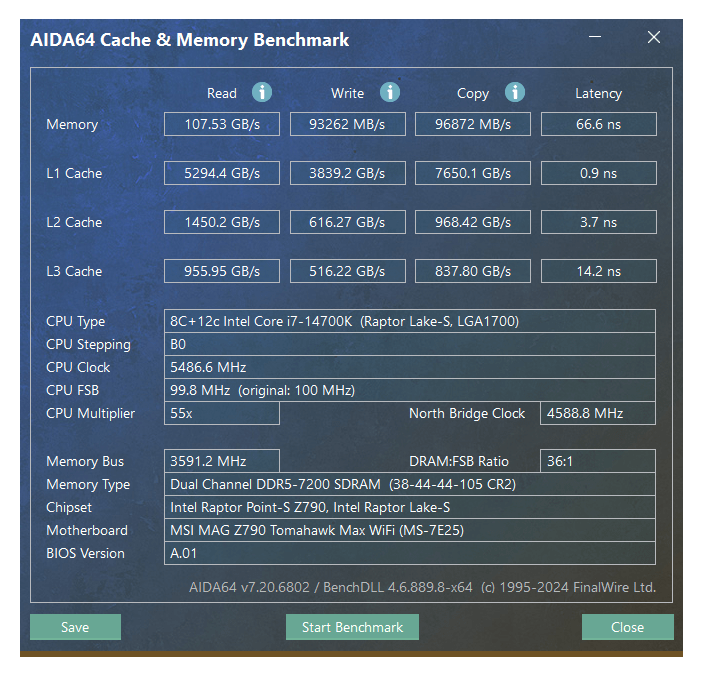Click the Memory Type DDR5-7200 field
This screenshot has width=710, height=678.
pyautogui.click(x=409, y=484)
